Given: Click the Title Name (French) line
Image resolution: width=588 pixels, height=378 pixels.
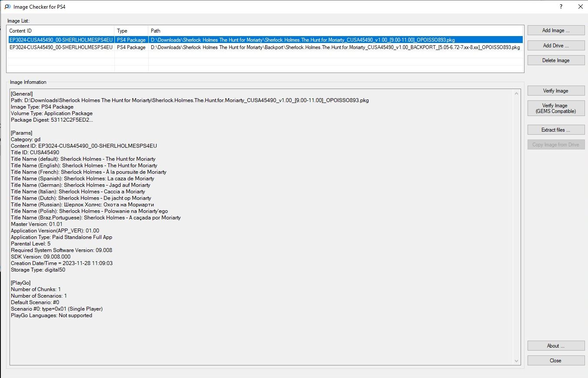Looking at the screenshot, I should point(89,172).
